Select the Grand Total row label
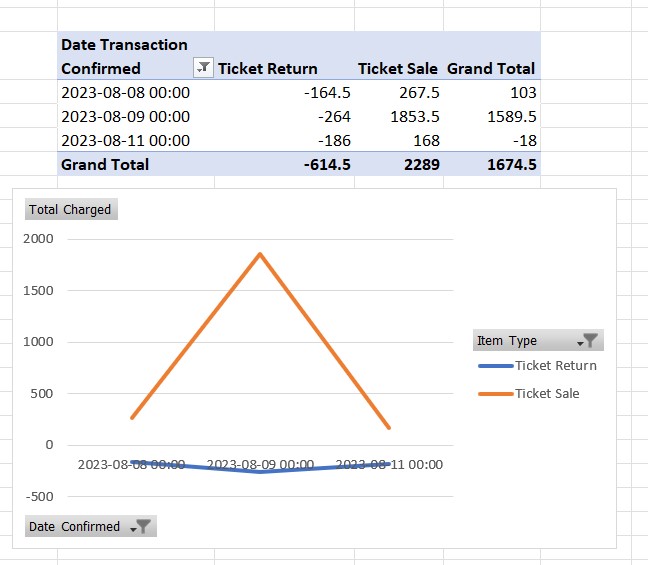Viewport: 648px width, 565px height. pyautogui.click(x=105, y=164)
